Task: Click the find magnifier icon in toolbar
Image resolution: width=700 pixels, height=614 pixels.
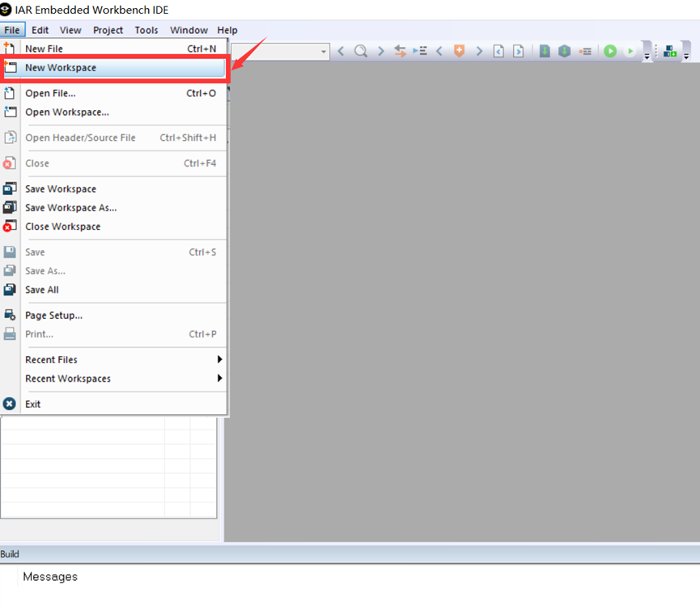Action: click(x=361, y=51)
